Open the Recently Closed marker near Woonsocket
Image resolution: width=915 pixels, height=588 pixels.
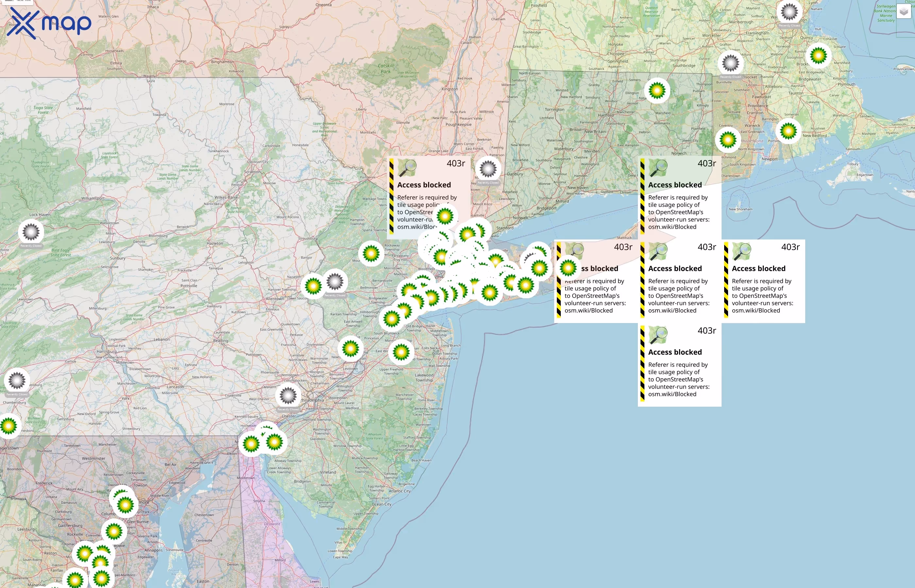pyautogui.click(x=731, y=63)
